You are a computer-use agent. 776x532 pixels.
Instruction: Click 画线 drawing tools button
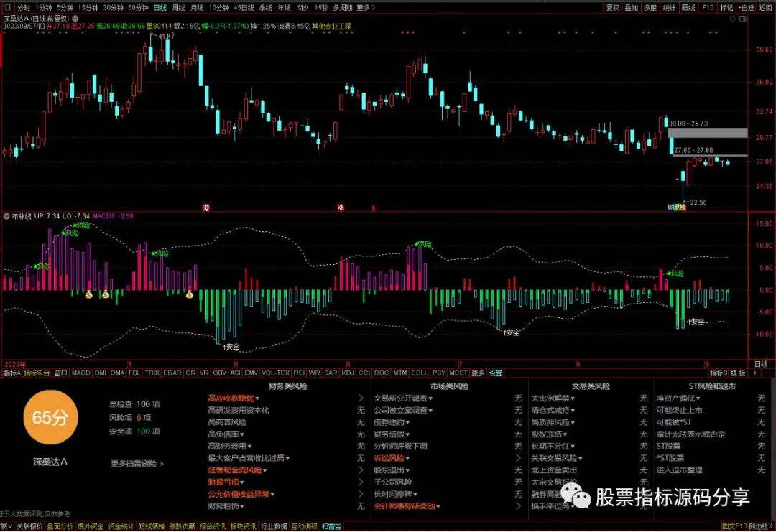[688, 7]
